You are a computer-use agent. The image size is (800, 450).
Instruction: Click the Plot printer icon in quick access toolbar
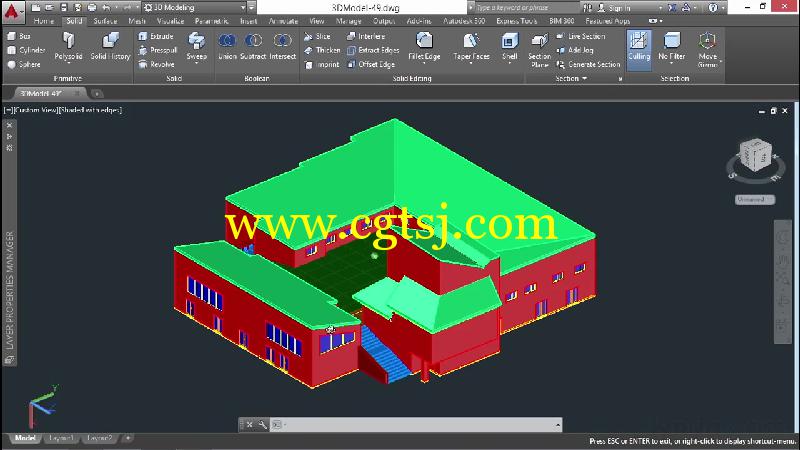tap(92, 8)
